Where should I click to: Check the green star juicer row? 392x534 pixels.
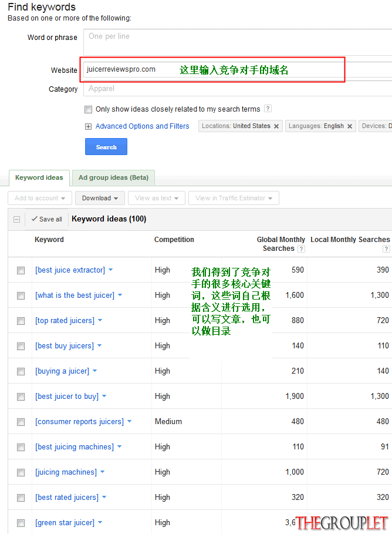21,523
